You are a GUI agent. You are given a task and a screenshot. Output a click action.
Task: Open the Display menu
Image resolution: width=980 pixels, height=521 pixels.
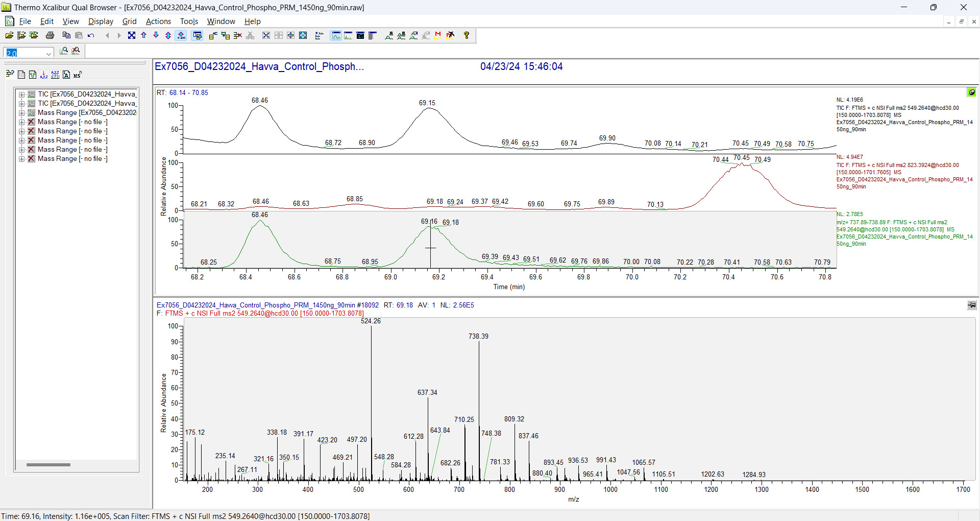101,21
